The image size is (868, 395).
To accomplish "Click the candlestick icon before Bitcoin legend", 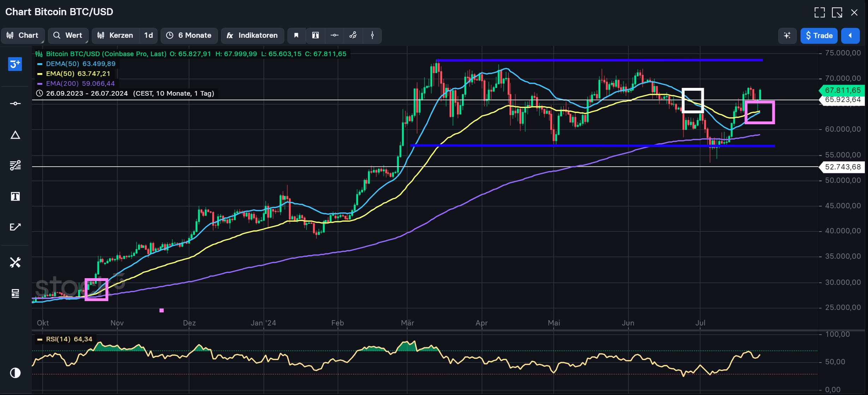I will [39, 54].
